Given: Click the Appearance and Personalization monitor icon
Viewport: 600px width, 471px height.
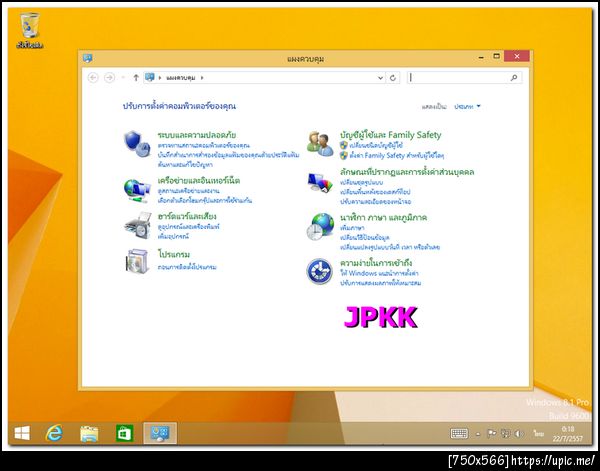Looking at the screenshot, I should coord(320,183).
